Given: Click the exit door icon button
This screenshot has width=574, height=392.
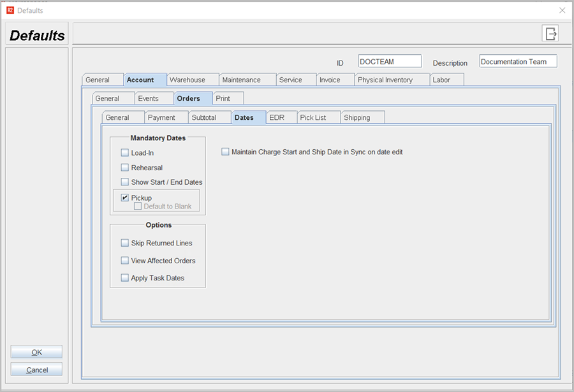Looking at the screenshot, I should click(550, 33).
